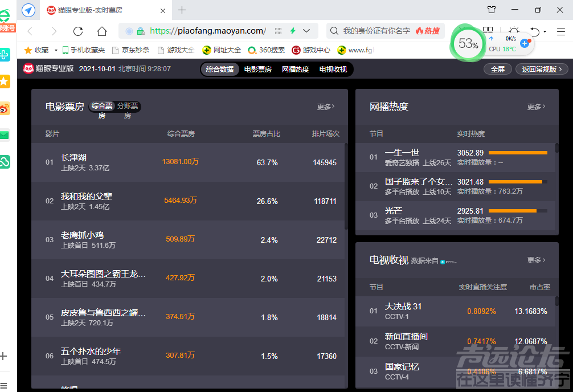Click the blue plus badge on speed widget
This screenshot has height=392, width=573.
(x=525, y=43)
